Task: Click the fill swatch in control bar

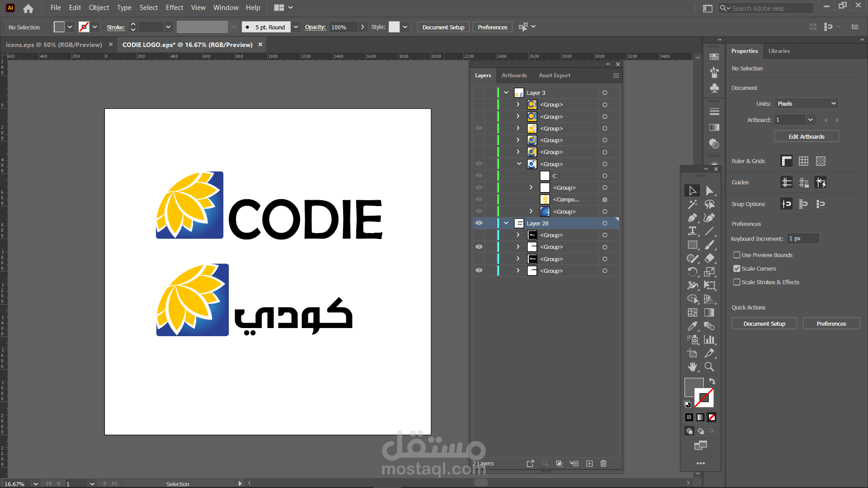Action: point(59,27)
